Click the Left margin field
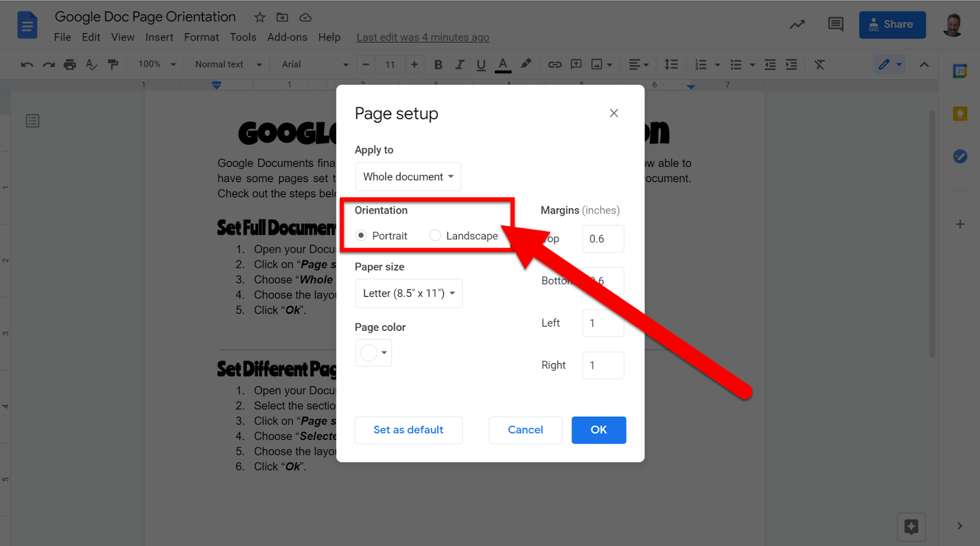Image resolution: width=980 pixels, height=546 pixels. click(603, 323)
